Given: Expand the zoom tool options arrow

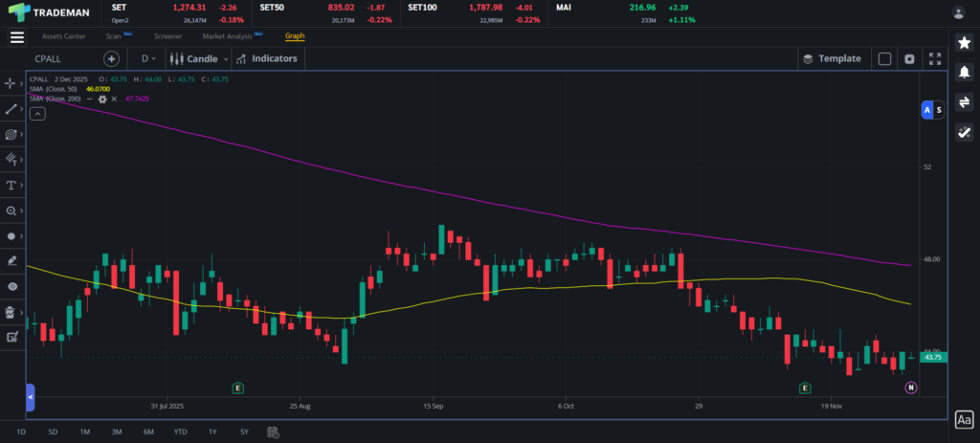Looking at the screenshot, I should click(x=22, y=211).
